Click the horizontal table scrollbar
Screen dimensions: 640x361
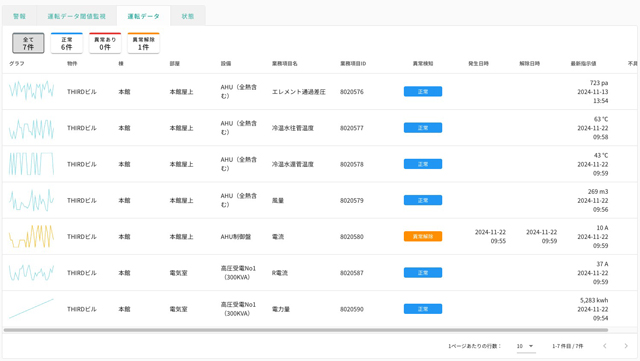(x=306, y=330)
